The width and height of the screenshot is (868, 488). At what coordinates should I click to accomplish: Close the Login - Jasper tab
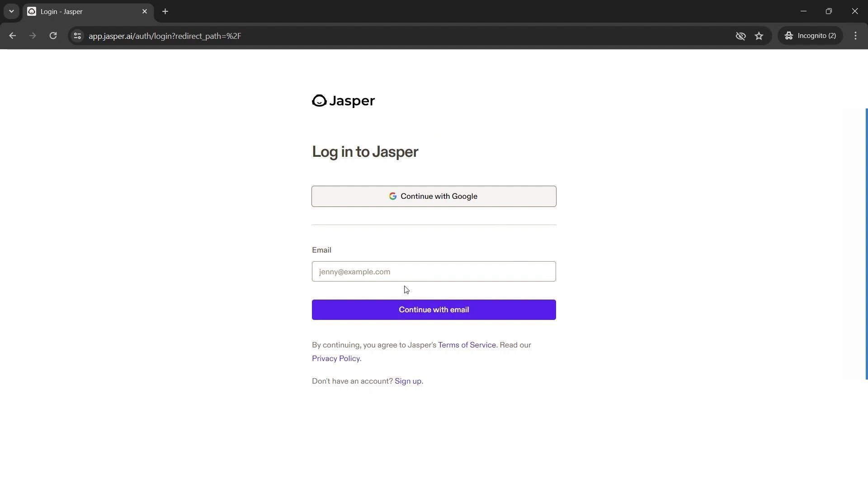pyautogui.click(x=145, y=11)
